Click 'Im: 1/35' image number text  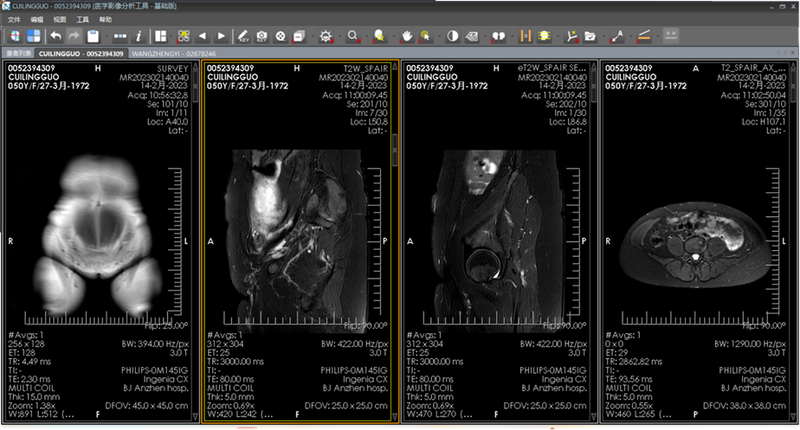770,113
